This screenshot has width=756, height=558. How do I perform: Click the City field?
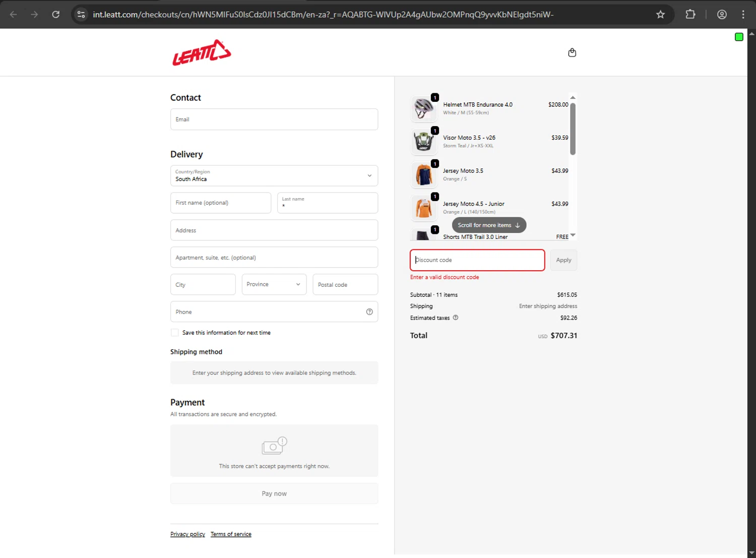coord(203,284)
